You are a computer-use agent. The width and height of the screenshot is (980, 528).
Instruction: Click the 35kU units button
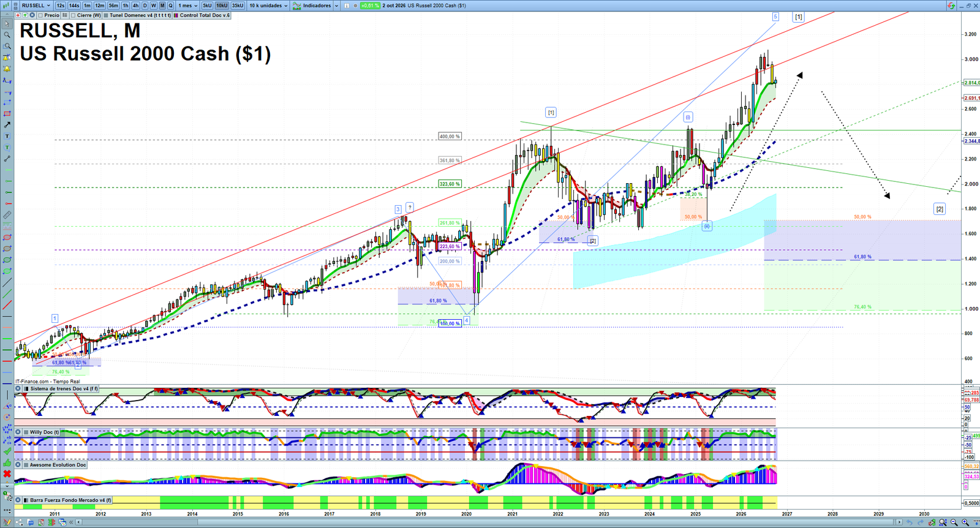click(237, 6)
